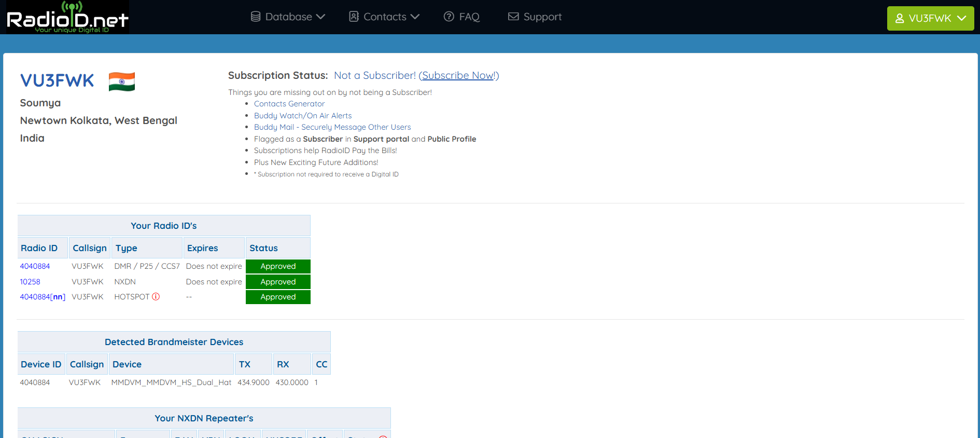
Task: Open the Contacts Generator link
Action: [x=289, y=104]
